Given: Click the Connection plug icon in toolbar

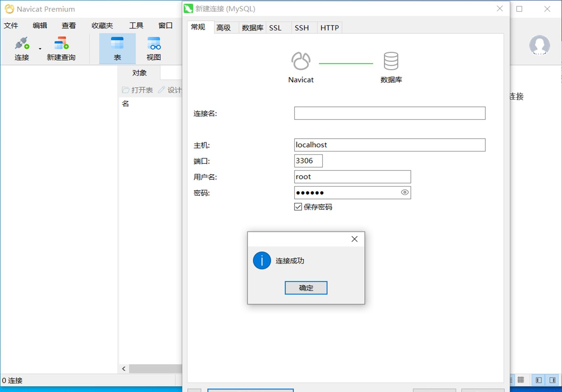Looking at the screenshot, I should [22, 43].
